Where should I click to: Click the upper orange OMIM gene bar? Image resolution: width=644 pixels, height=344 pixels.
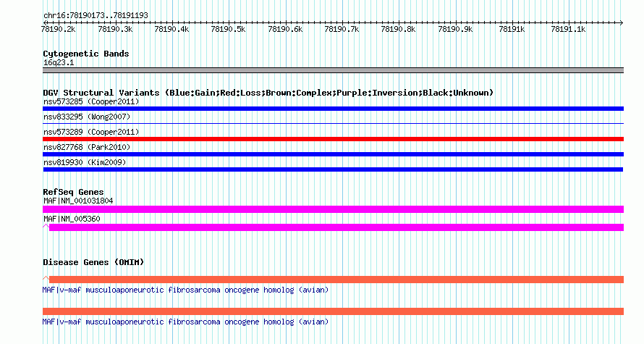[336, 280]
